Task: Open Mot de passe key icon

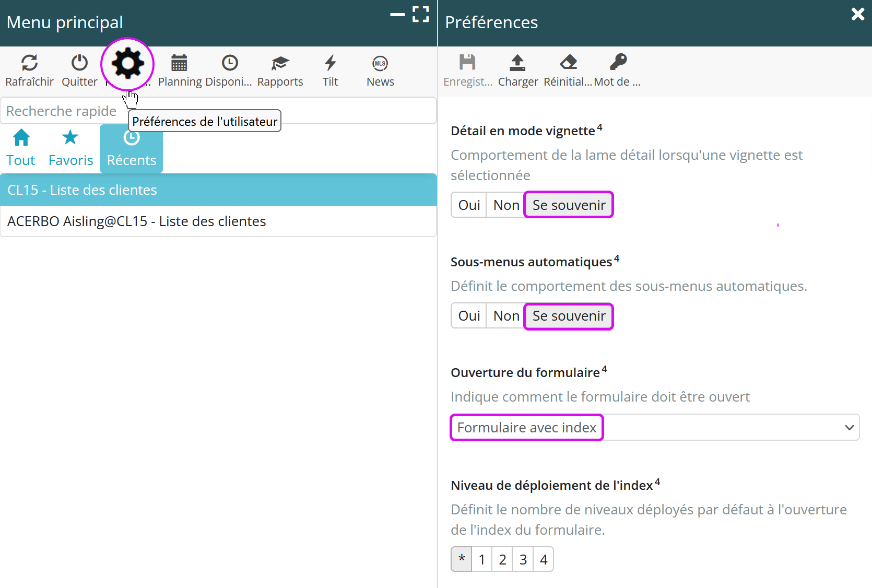Action: 618,63
